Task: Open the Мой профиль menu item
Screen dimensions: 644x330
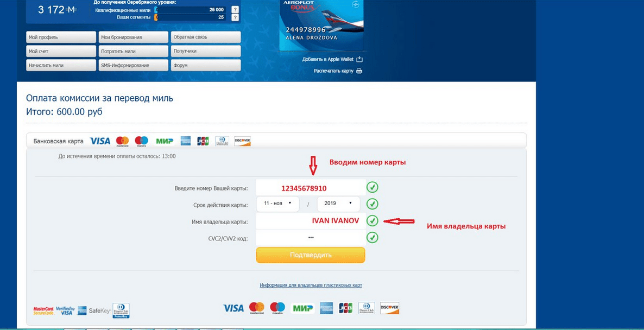Action: click(x=61, y=37)
